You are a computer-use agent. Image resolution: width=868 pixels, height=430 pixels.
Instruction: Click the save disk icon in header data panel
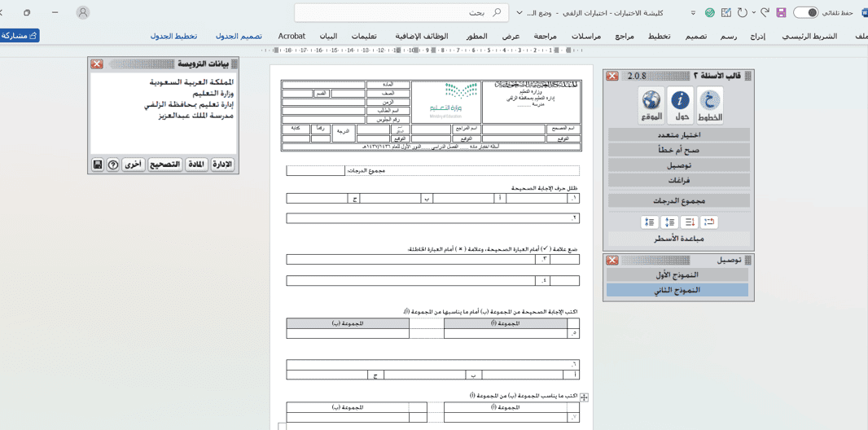[98, 165]
